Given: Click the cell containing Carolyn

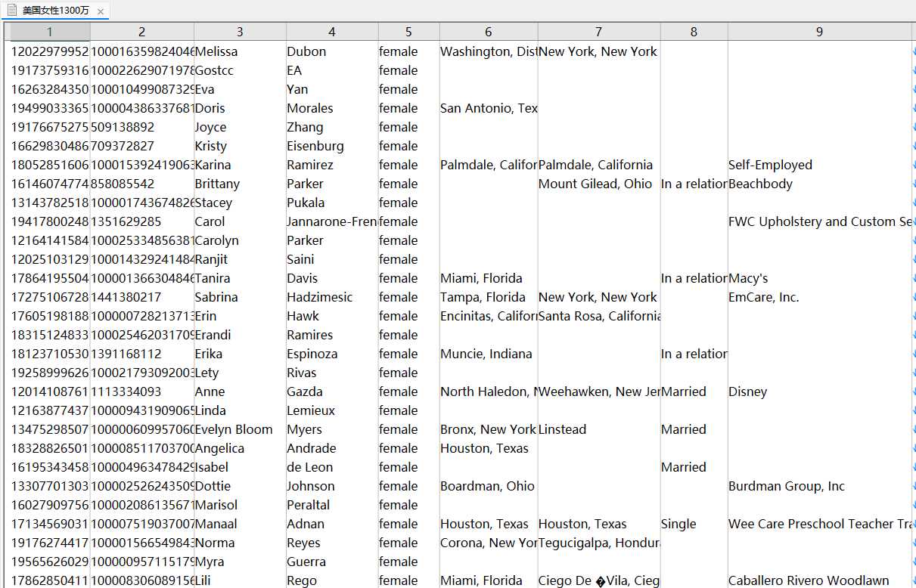Looking at the screenshot, I should pos(241,240).
